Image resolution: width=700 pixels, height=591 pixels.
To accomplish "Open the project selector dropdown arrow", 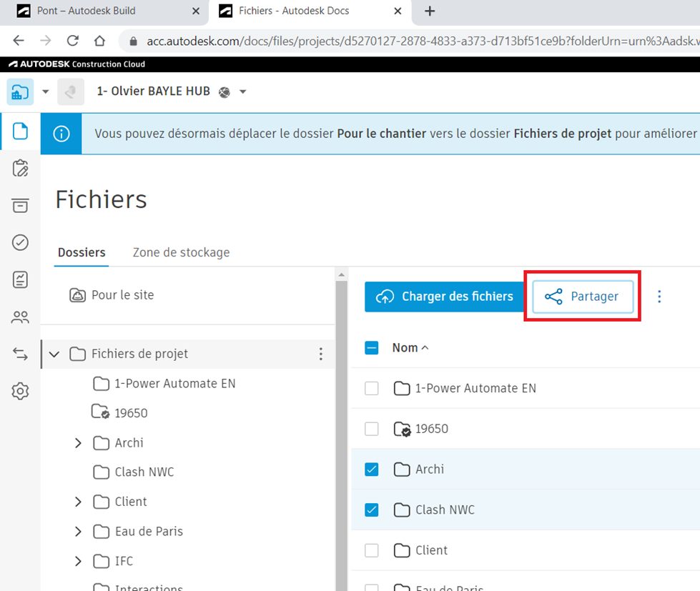I will click(243, 92).
